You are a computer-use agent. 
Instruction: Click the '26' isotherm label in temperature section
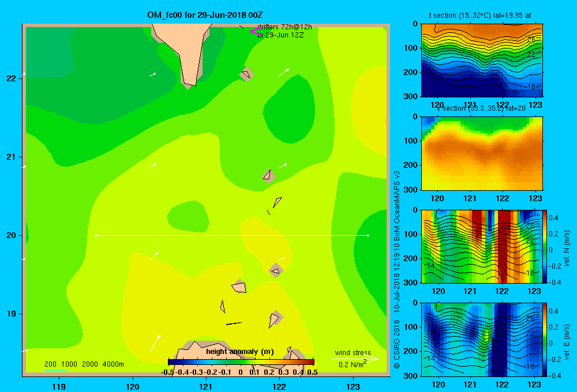point(531,39)
